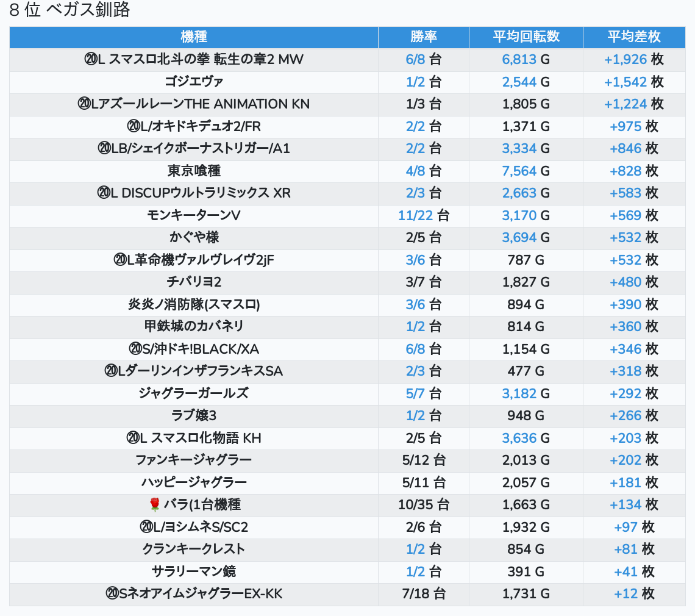Click the 平均差枚 column header

[633, 37]
